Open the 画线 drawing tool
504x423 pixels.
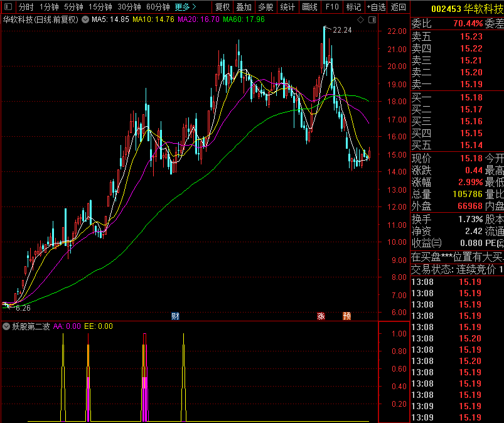(x=309, y=8)
